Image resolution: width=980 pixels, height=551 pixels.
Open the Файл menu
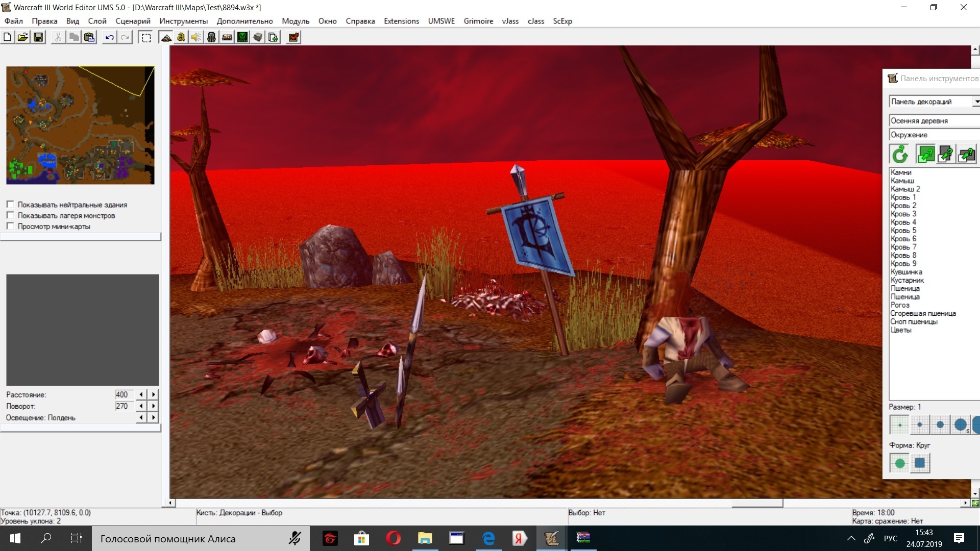click(14, 21)
